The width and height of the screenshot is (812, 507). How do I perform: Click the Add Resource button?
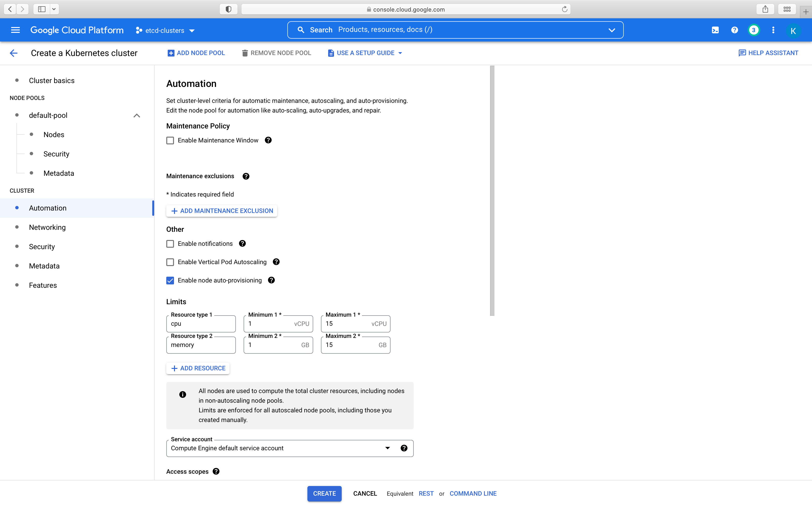pyautogui.click(x=198, y=367)
